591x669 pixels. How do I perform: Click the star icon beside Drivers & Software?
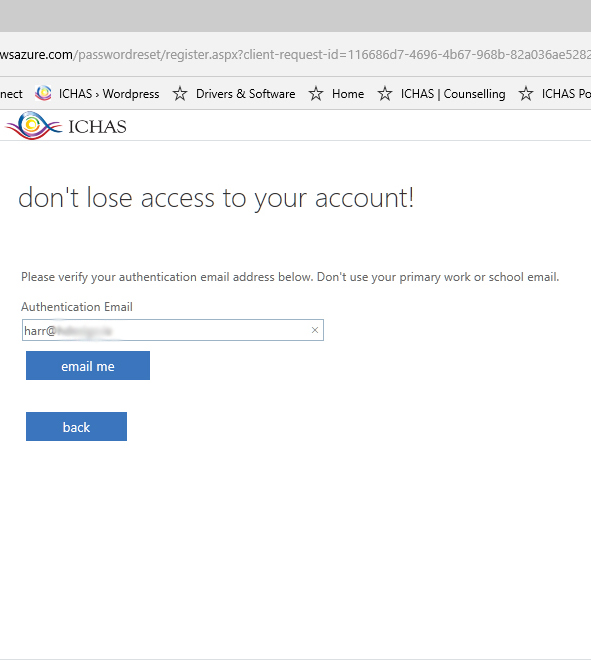tap(180, 93)
